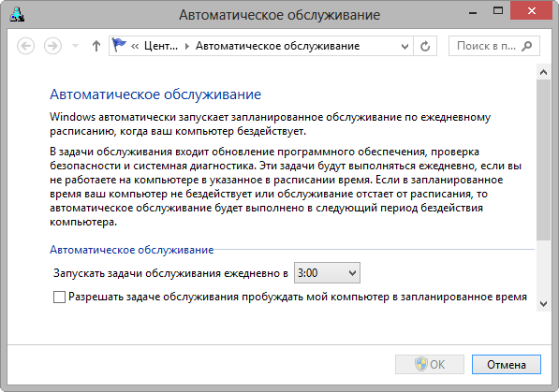The height and width of the screenshot is (392, 559).
Task: Click the Action Center flag icon
Action: pyautogui.click(x=119, y=45)
